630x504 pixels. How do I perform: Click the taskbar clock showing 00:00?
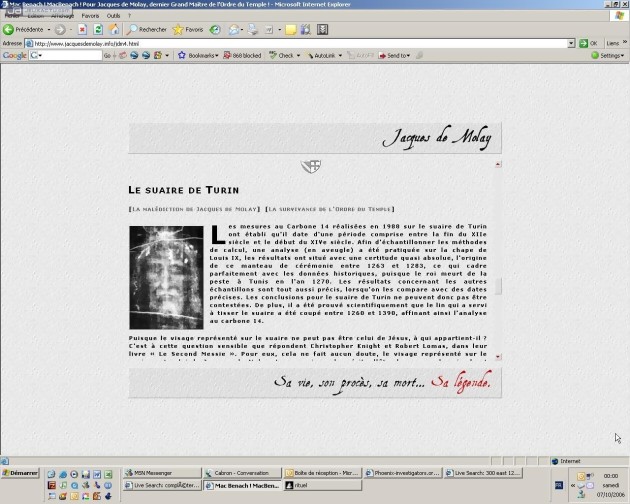click(611, 475)
